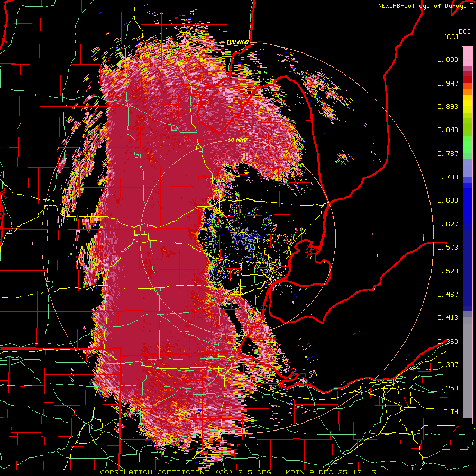Click the 0.573 scale value
This screenshot has width=476, height=476.
click(448, 248)
